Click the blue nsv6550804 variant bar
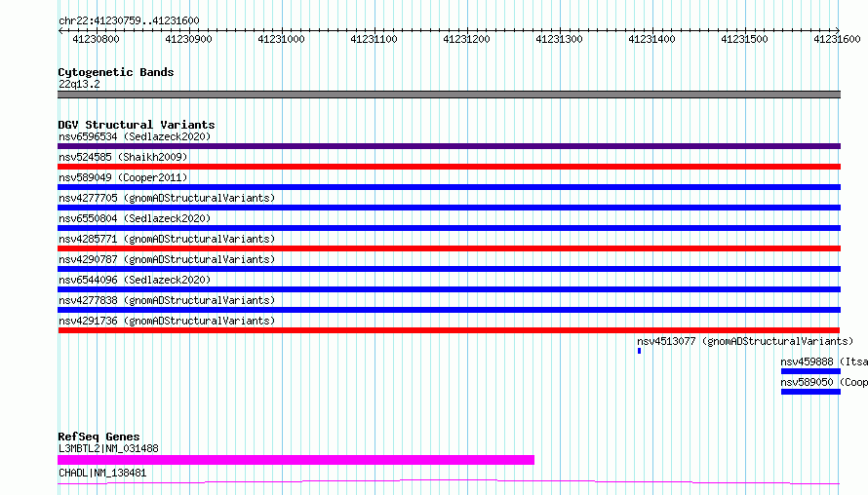 point(449,228)
